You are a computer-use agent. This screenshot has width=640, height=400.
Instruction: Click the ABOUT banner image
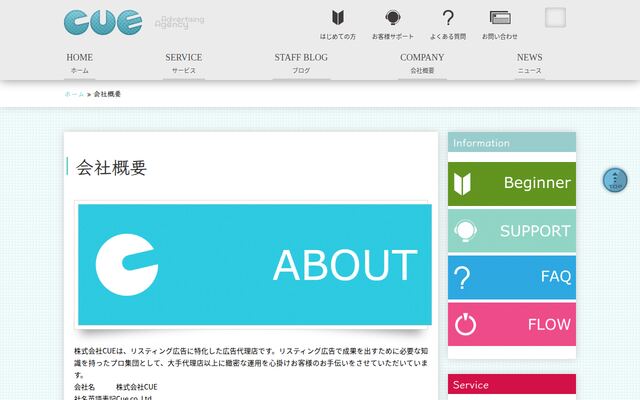point(255,264)
